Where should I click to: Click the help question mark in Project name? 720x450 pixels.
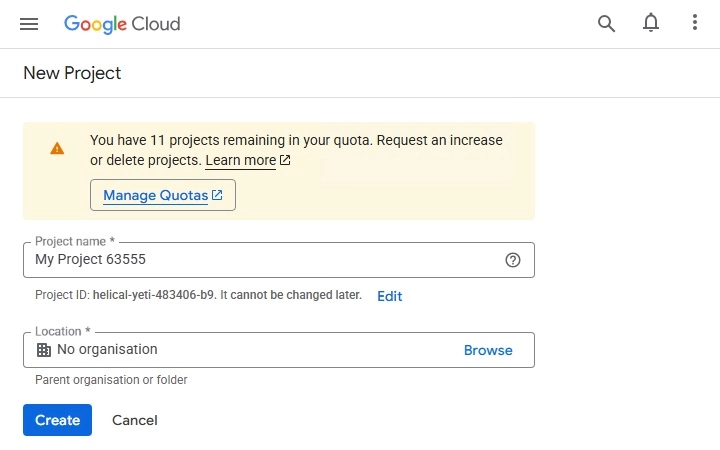(513, 260)
